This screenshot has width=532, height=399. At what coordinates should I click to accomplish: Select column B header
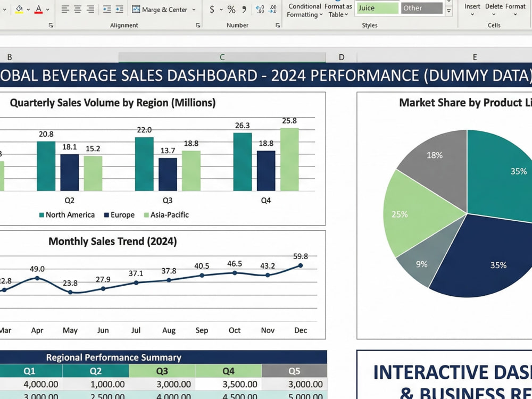(59, 57)
